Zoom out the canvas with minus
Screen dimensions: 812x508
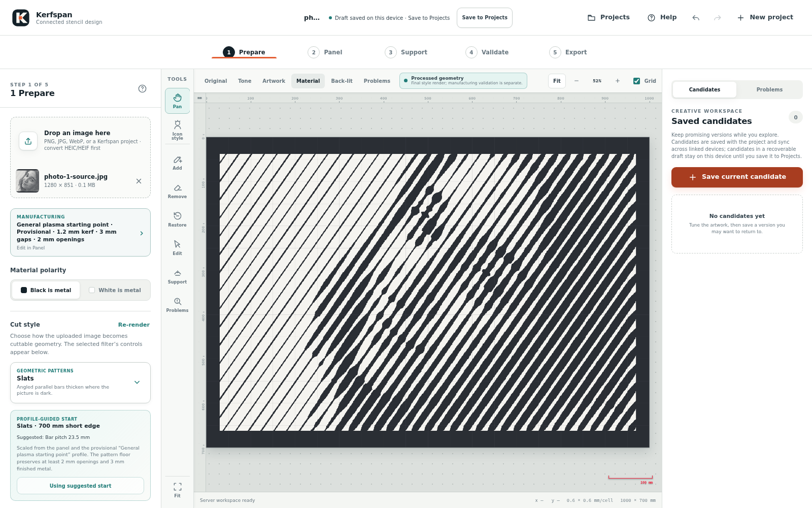click(x=577, y=81)
